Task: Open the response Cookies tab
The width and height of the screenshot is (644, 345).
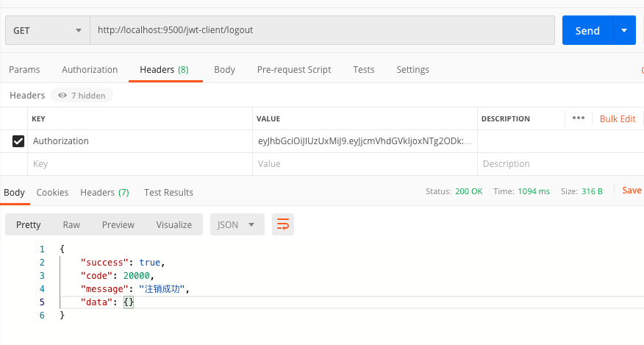Action: [52, 193]
